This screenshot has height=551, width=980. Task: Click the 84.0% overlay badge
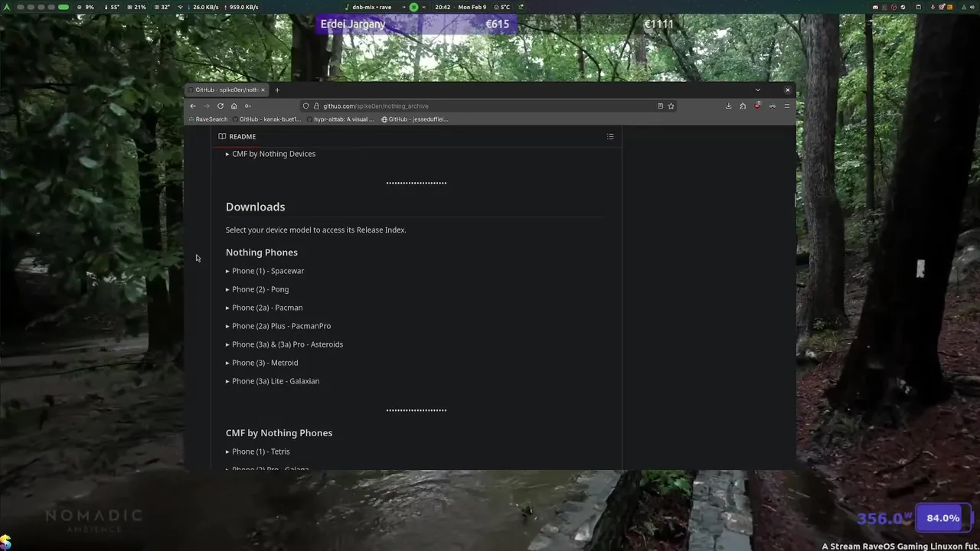942,518
